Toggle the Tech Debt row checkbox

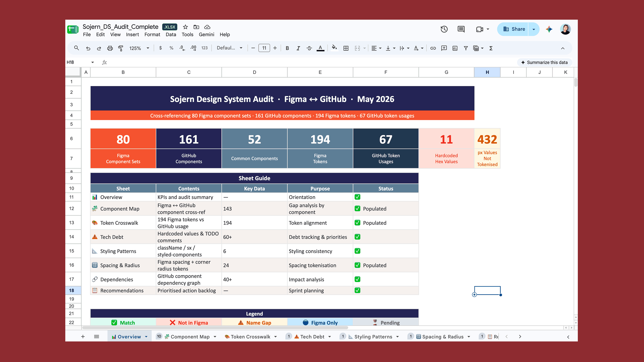pos(358,237)
